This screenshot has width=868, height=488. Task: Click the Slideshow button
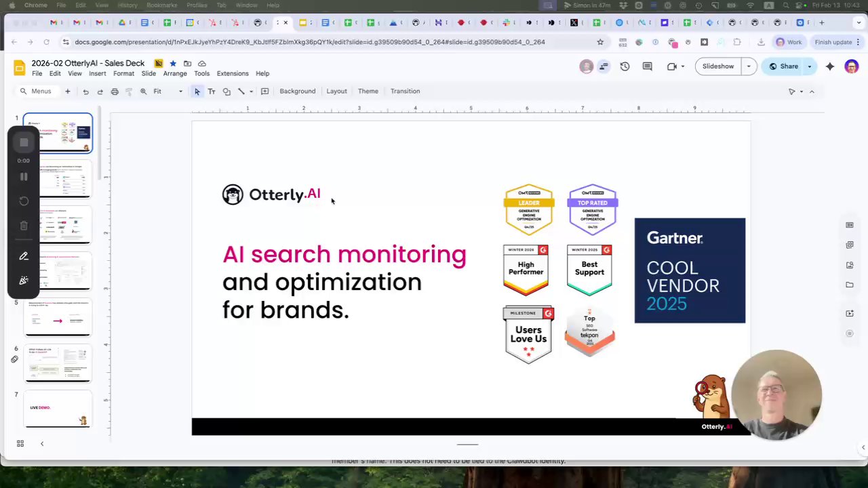click(x=718, y=66)
